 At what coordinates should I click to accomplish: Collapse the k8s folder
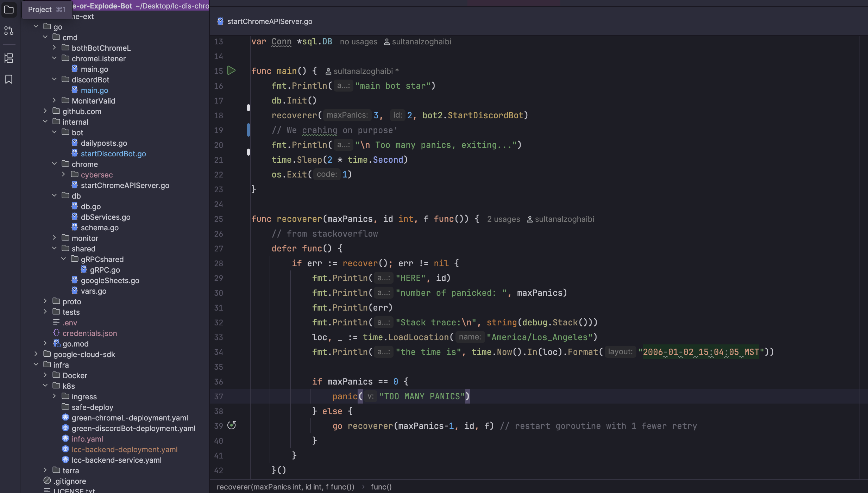tap(45, 386)
